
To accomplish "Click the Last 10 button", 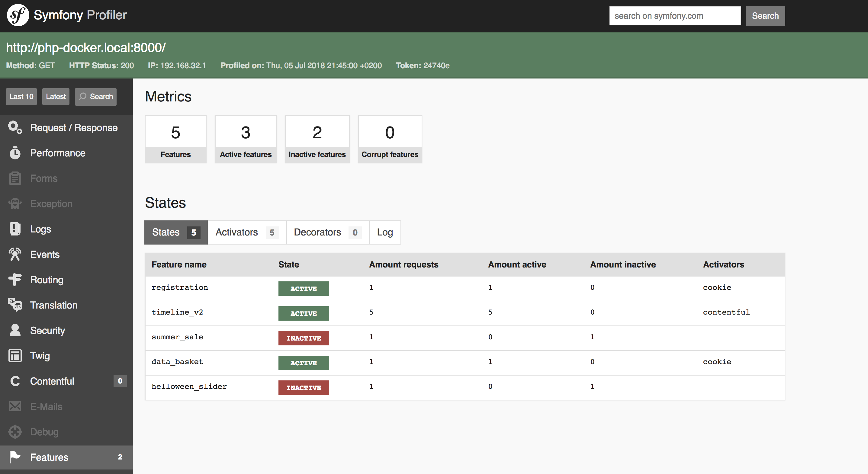I will pyautogui.click(x=21, y=97).
